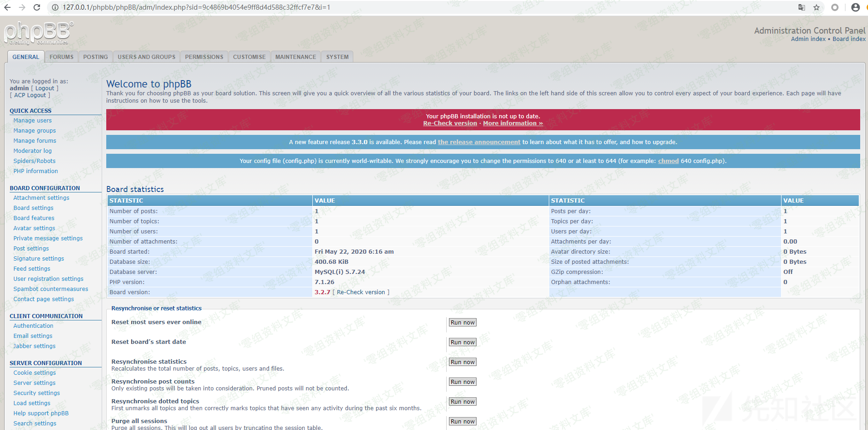Image resolution: width=868 pixels, height=430 pixels.
Task: Open Help support phpBB link
Action: coord(41,413)
